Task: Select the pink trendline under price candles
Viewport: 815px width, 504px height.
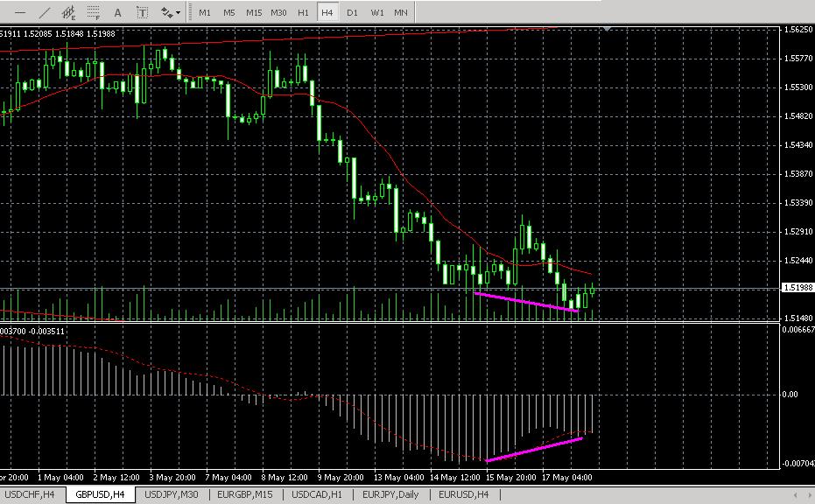Action: click(525, 301)
